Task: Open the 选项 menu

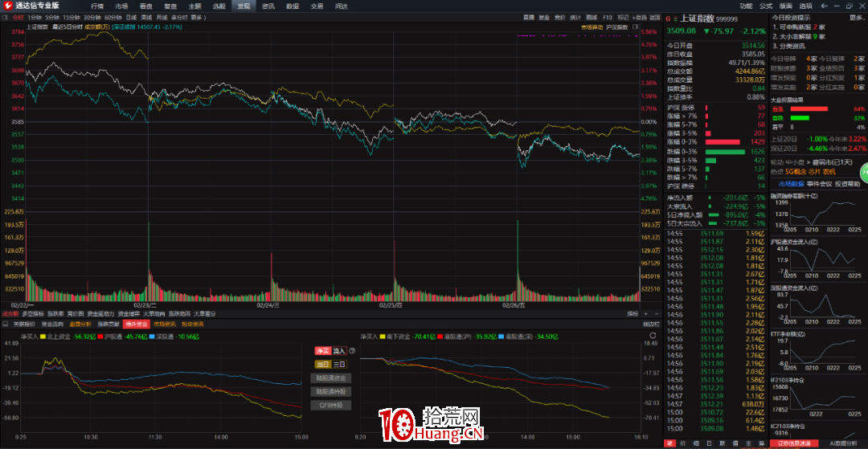Action: [805, 6]
